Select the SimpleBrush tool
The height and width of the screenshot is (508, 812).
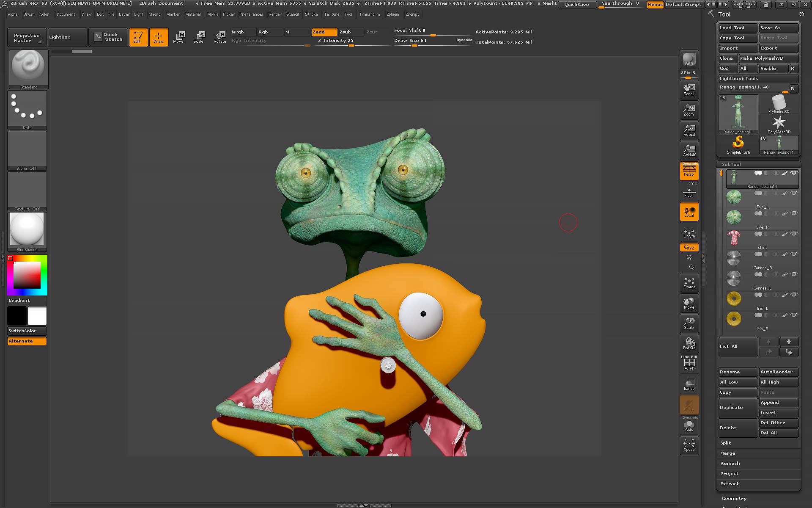(738, 145)
